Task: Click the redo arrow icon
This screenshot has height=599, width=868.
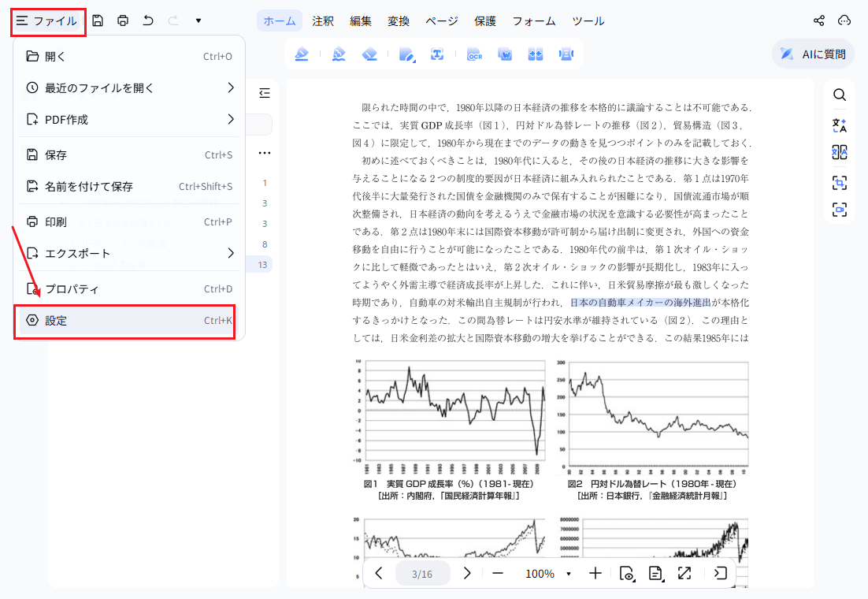Action: (x=173, y=21)
